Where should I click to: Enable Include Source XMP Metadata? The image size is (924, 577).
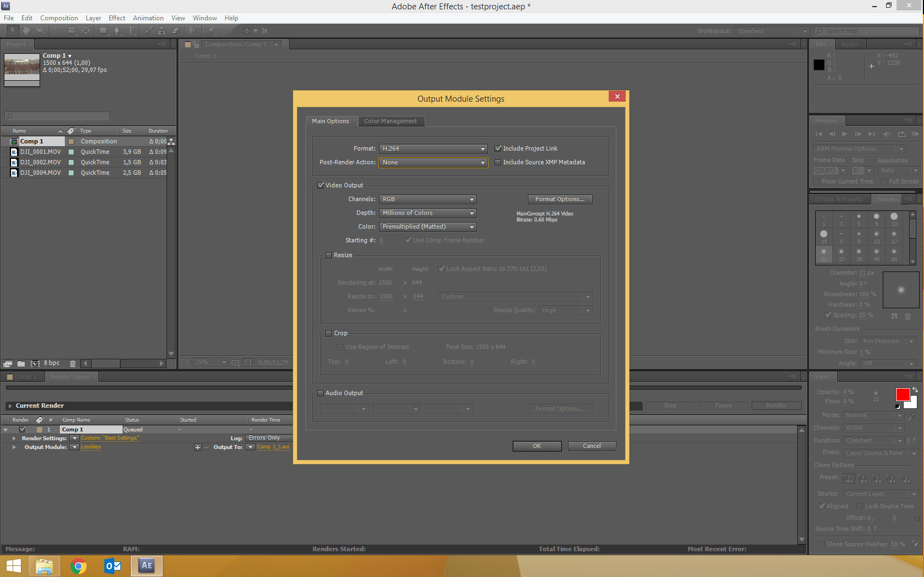498,162
